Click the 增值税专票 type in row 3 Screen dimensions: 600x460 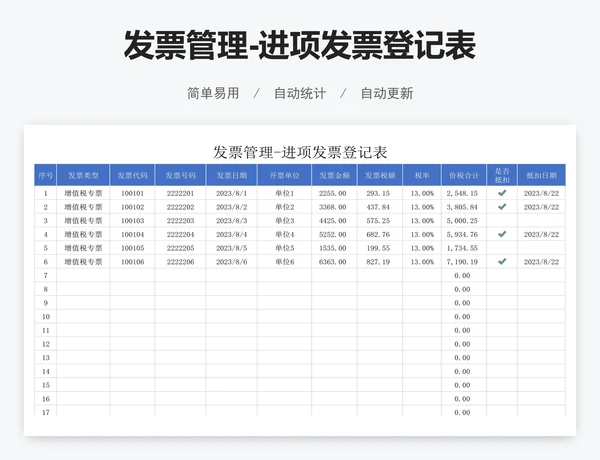click(x=83, y=221)
